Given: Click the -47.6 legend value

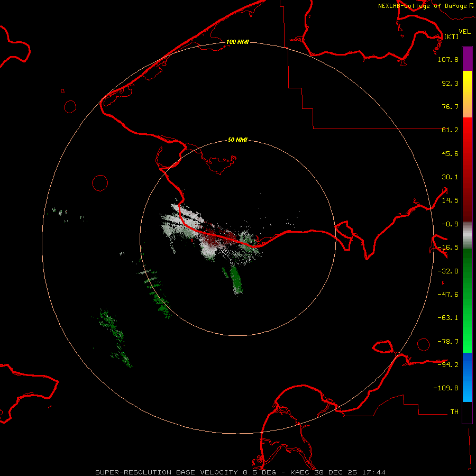Looking at the screenshot, I should point(448,295).
